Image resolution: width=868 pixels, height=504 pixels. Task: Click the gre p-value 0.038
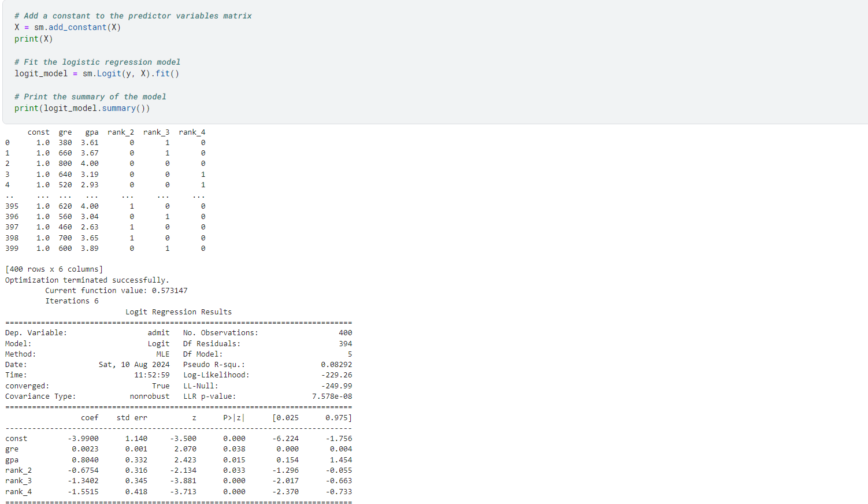pos(234,449)
